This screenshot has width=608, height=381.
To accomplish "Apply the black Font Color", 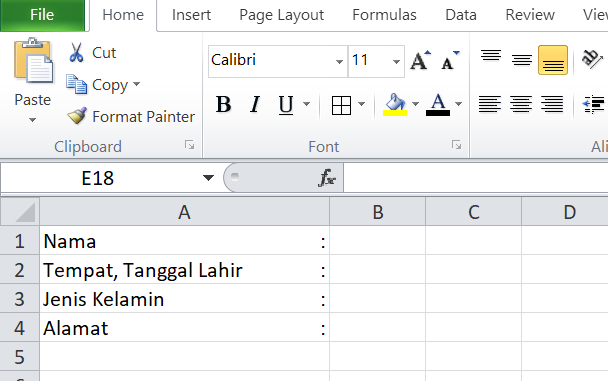I will 438,105.
